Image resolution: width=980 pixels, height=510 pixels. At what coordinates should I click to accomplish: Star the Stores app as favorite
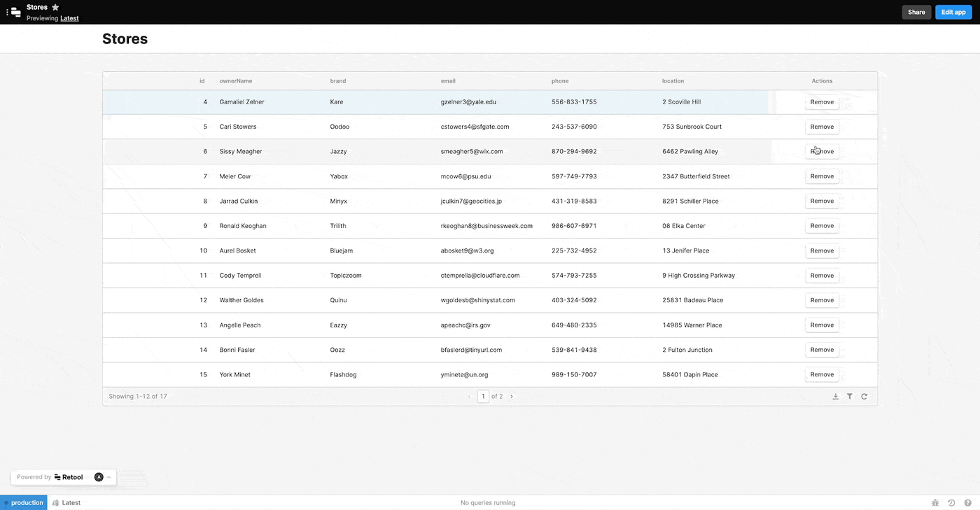(55, 7)
